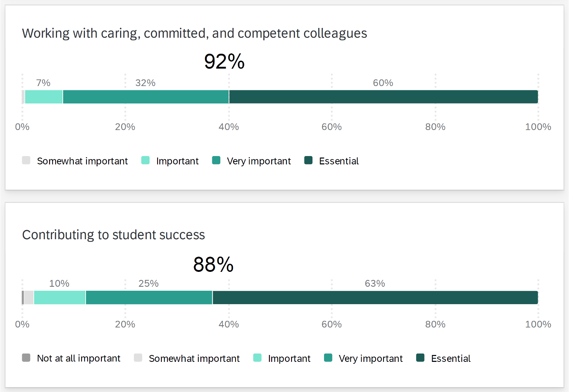Click Essential swatch in student success legend
Screen dimensions: 569x392
click(x=420, y=358)
